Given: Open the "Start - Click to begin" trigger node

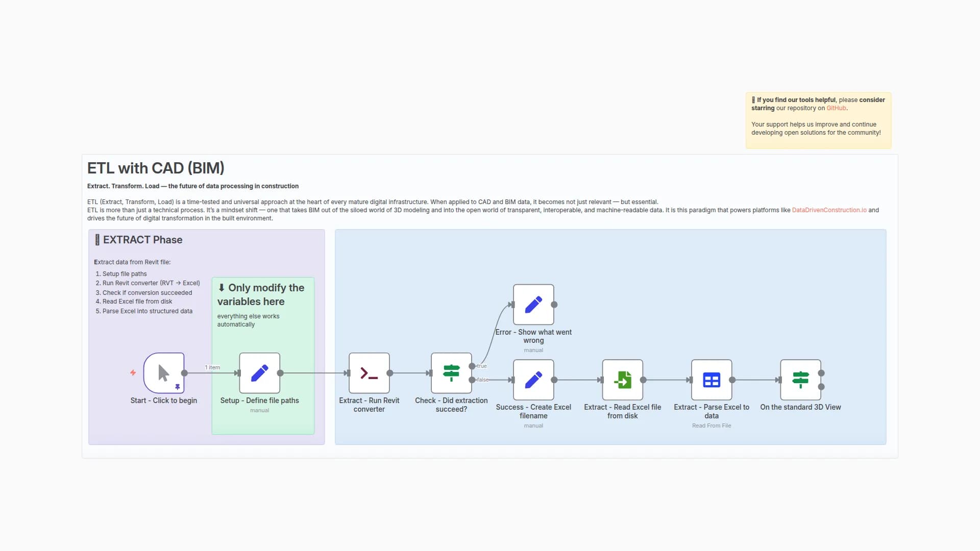Looking at the screenshot, I should pos(163,373).
